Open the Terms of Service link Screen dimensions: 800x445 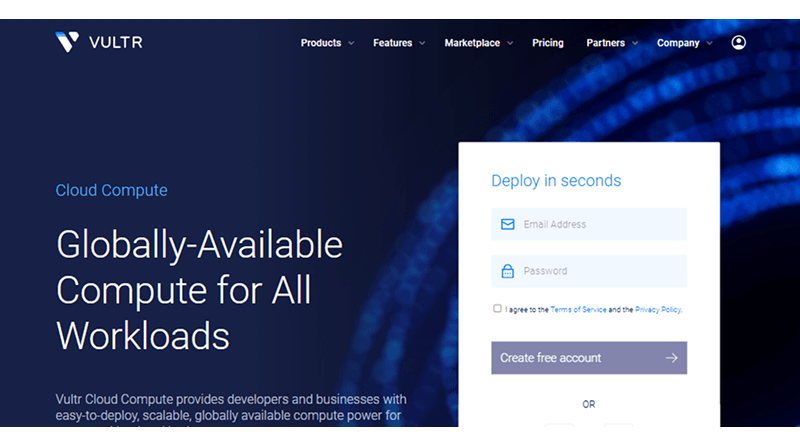click(578, 309)
